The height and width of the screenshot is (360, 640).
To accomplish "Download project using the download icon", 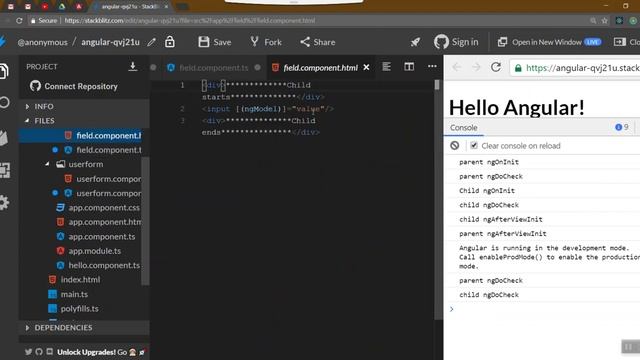I will (x=133, y=67).
